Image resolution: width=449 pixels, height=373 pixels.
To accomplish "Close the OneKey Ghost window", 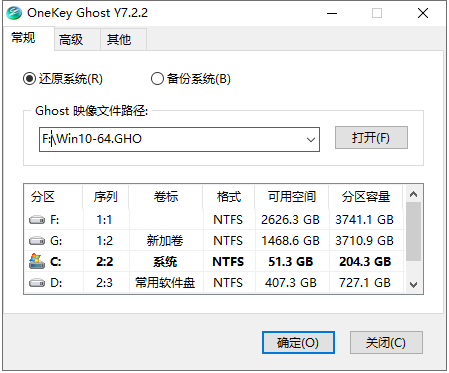I will pyautogui.click(x=423, y=13).
